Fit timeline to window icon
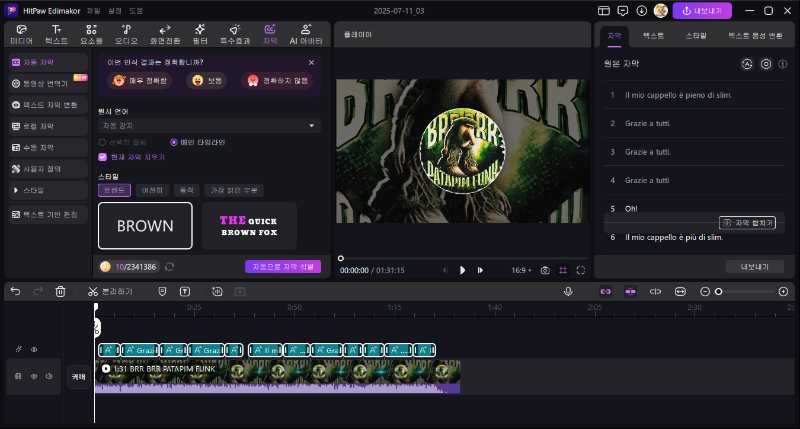This screenshot has width=800, height=429. click(x=680, y=291)
